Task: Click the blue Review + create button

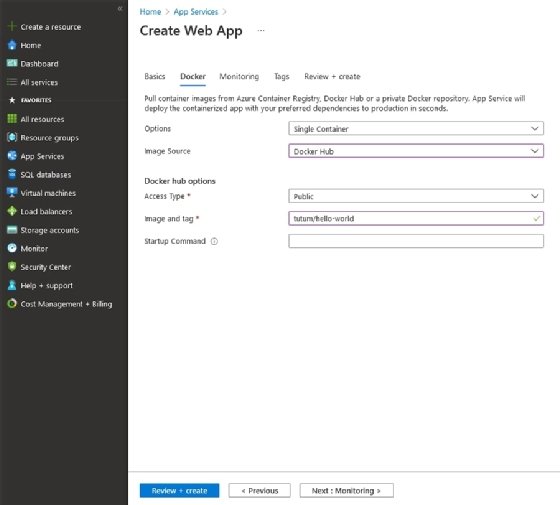Action: pos(179,491)
